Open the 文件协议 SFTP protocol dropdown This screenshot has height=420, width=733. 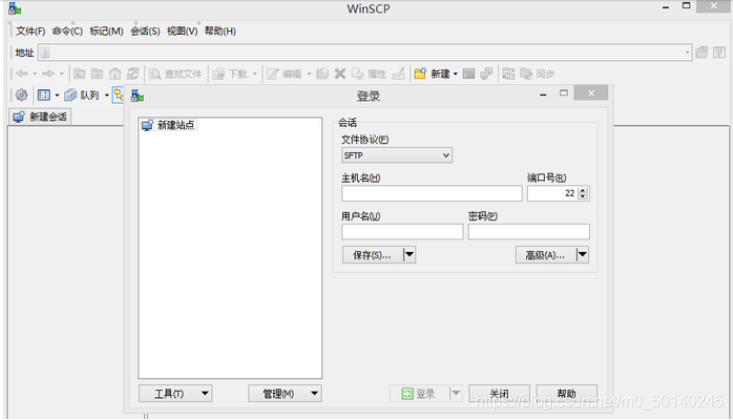(396, 155)
